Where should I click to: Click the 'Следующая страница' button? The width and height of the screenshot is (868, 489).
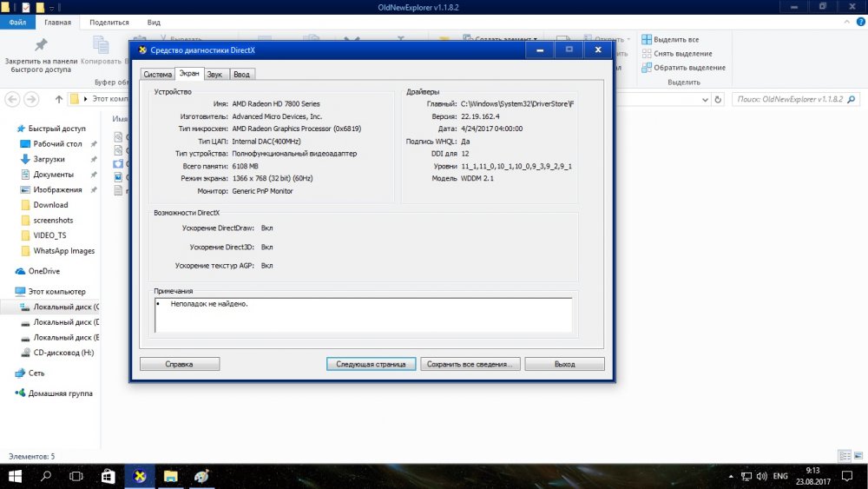coord(371,364)
